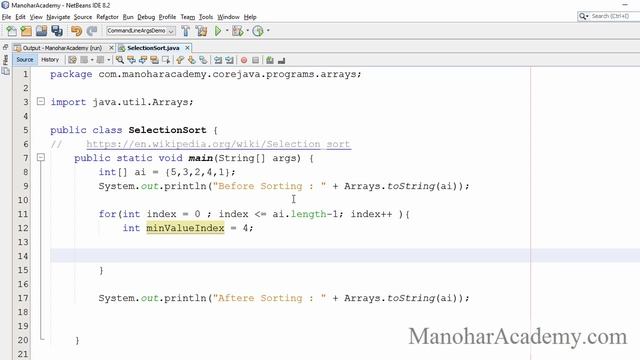Click the Profile Project clock icon

coord(258,31)
